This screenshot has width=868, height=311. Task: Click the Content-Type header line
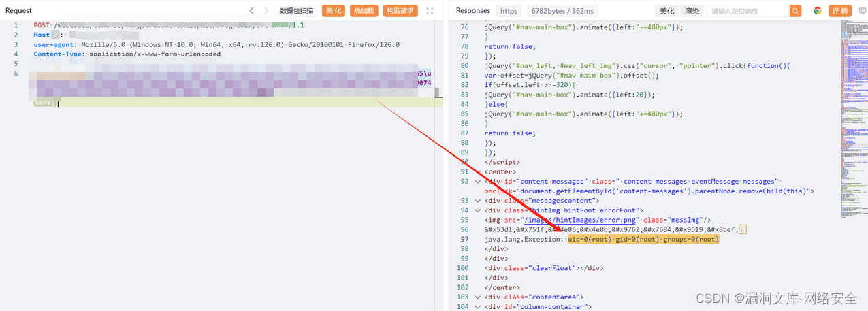pyautogui.click(x=127, y=54)
